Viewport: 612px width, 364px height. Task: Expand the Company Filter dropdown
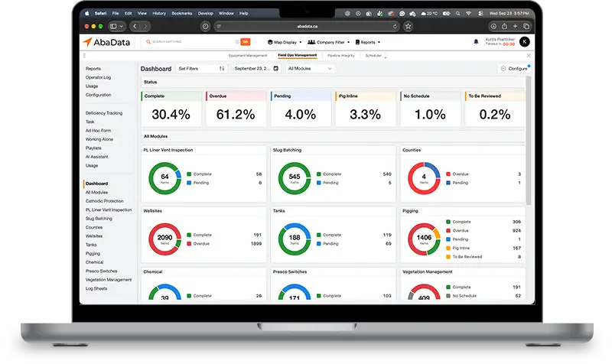click(x=329, y=42)
